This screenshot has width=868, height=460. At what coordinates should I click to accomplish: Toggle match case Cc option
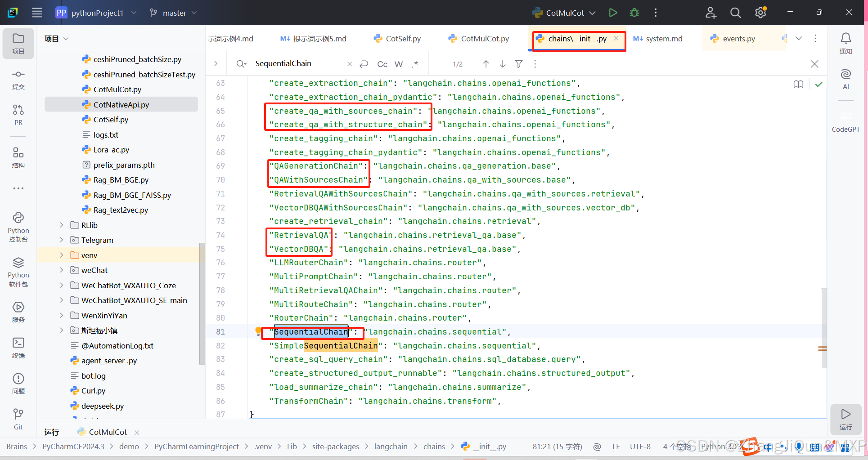tap(382, 64)
